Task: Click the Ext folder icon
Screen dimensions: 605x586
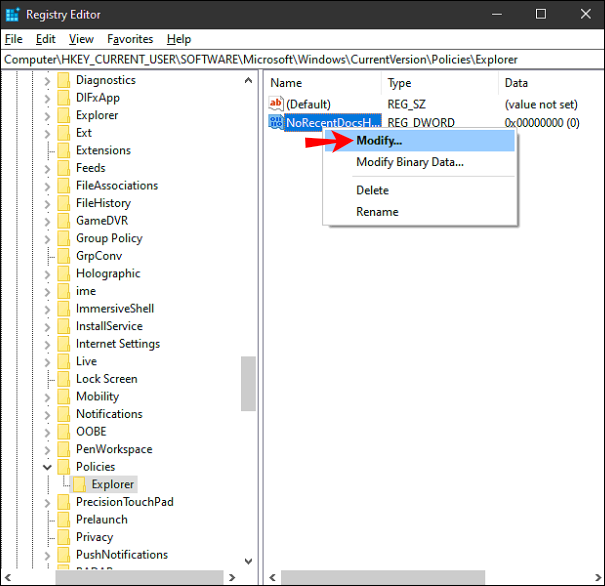Action: pos(64,133)
